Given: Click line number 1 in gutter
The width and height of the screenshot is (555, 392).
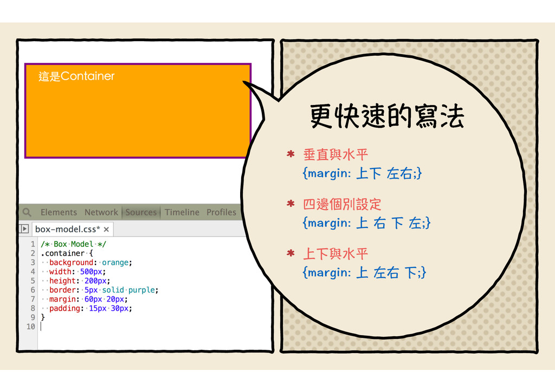Looking at the screenshot, I should [x=33, y=244].
